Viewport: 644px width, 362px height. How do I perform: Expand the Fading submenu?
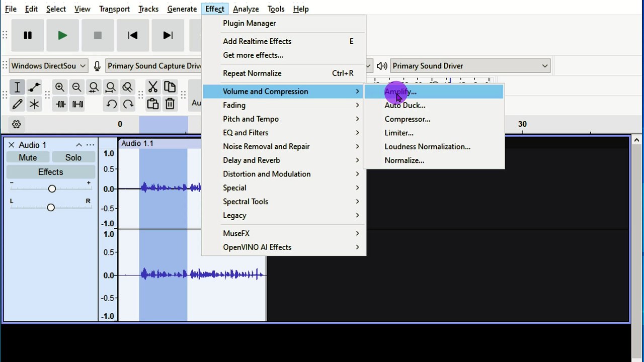click(x=284, y=105)
